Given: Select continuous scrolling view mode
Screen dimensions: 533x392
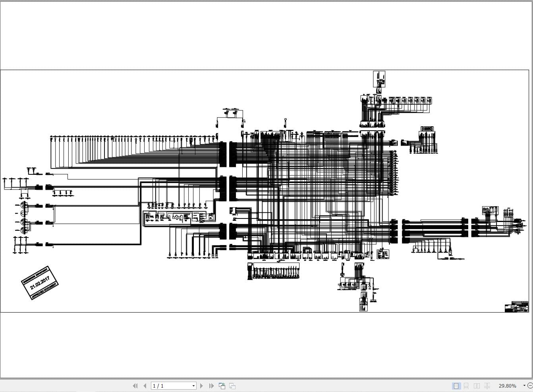Looking at the screenshot, I should pos(466,386).
